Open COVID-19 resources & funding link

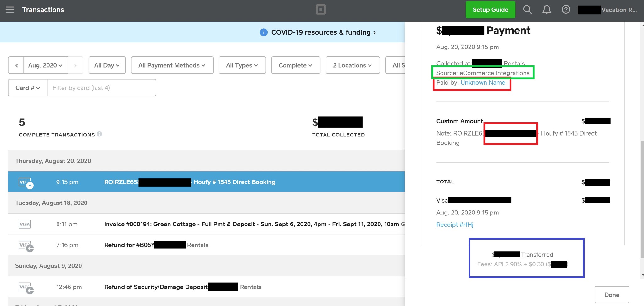[323, 32]
